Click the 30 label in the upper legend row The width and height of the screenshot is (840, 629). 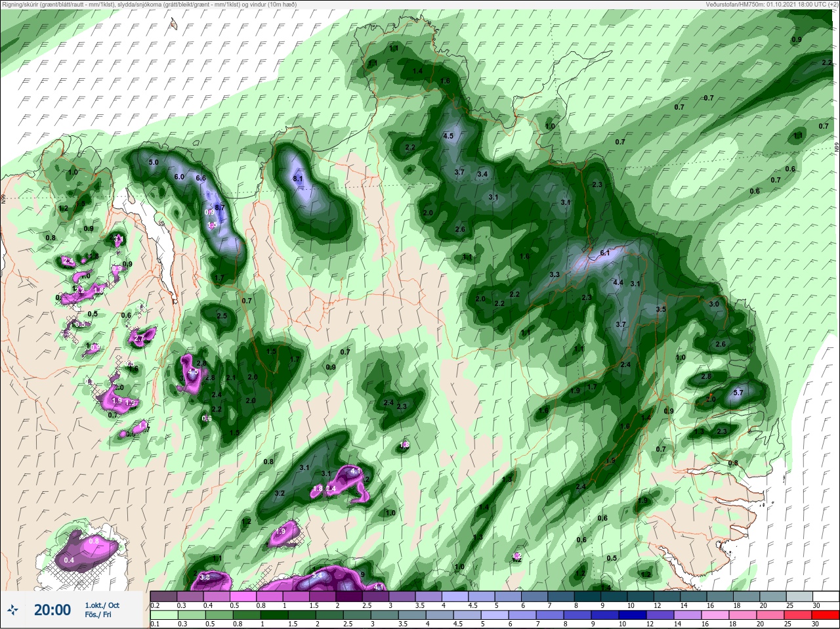coord(816,605)
